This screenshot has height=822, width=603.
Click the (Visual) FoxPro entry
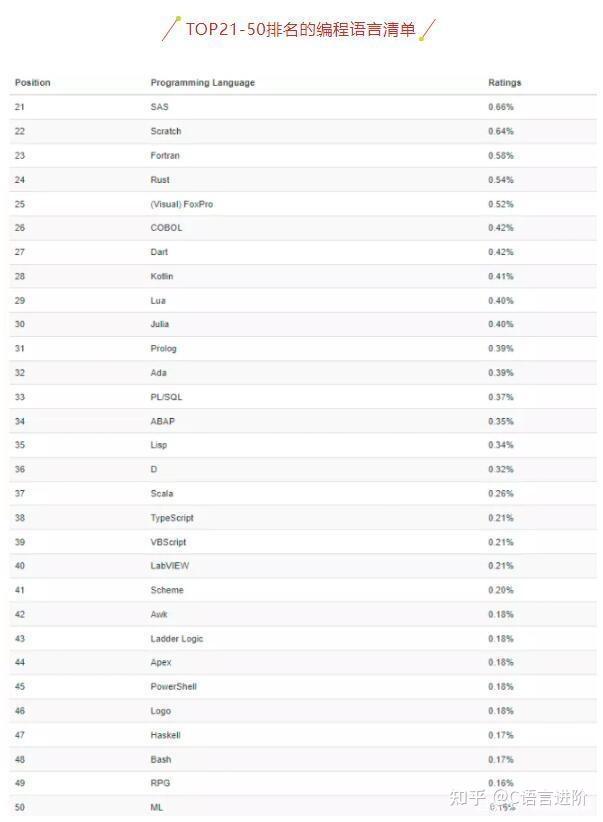[181, 204]
